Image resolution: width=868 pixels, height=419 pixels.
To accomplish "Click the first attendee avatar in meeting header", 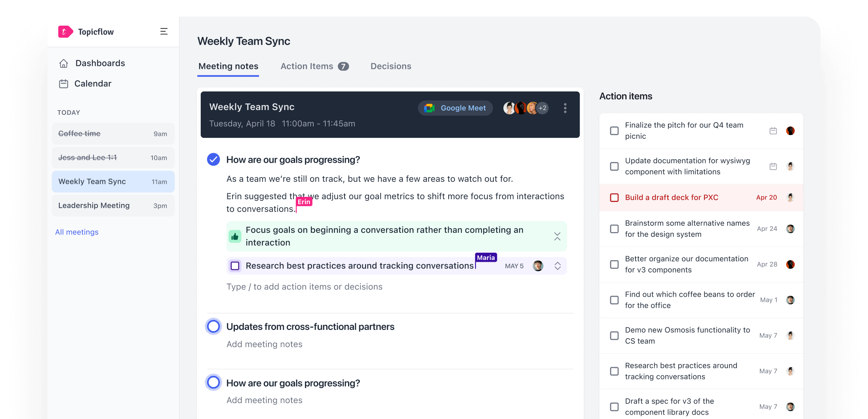I will [509, 108].
